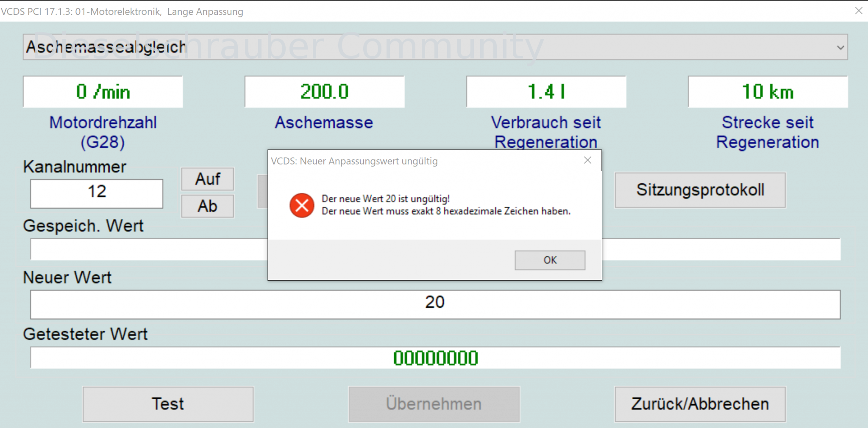The image size is (868, 428).
Task: Click the Auf channel up button
Action: (x=207, y=179)
